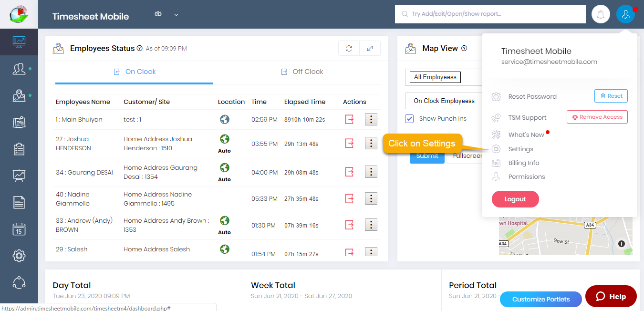Open What's New in the profile menu
Image resolution: width=644 pixels, height=311 pixels.
coord(526,135)
